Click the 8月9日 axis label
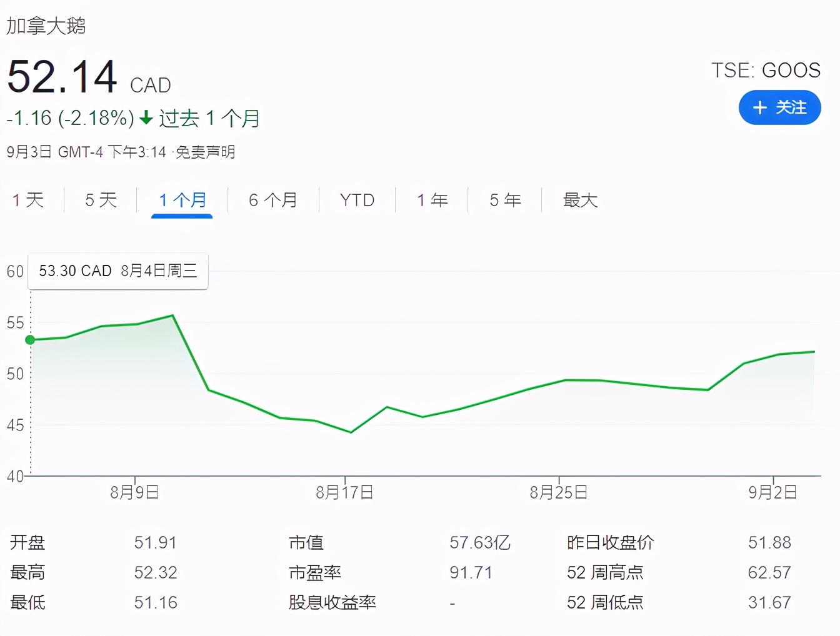This screenshot has width=840, height=636. click(134, 492)
